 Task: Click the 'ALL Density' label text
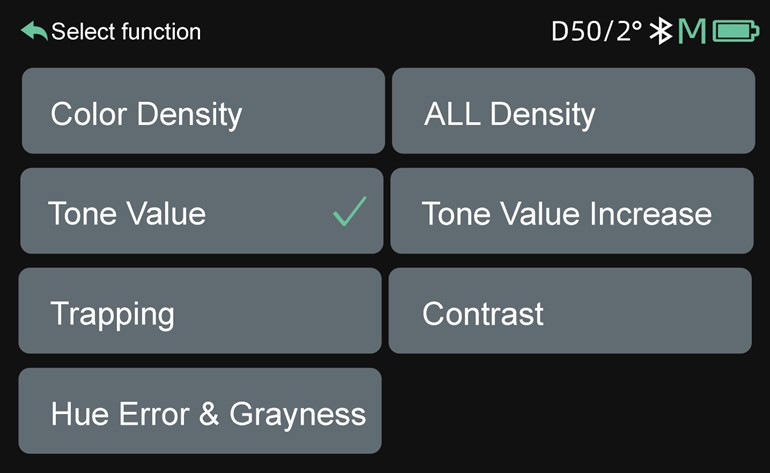tap(510, 115)
